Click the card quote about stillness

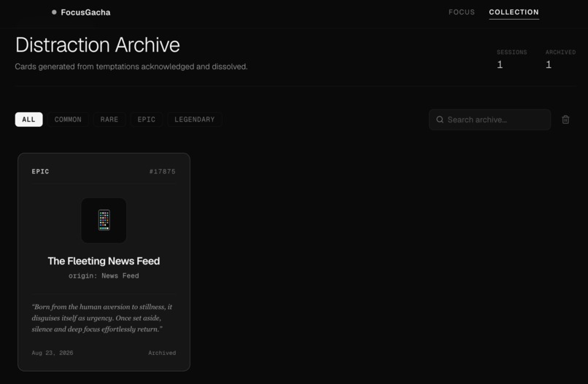point(102,318)
